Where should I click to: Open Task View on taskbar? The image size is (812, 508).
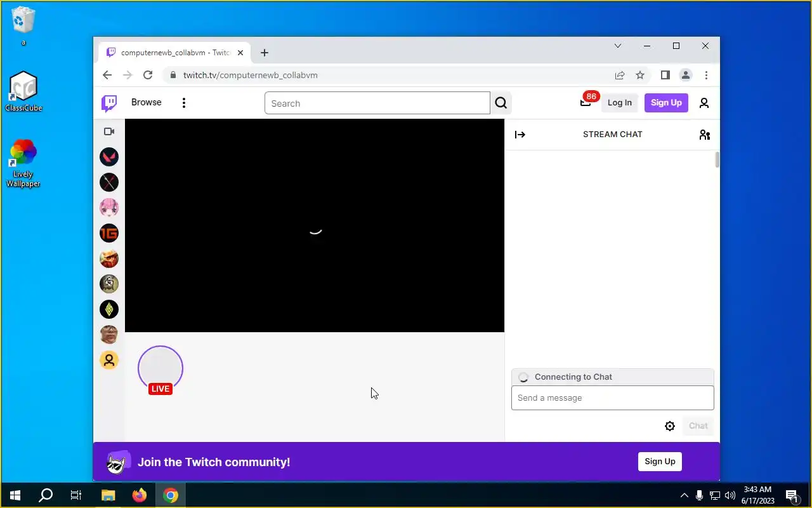pyautogui.click(x=76, y=495)
